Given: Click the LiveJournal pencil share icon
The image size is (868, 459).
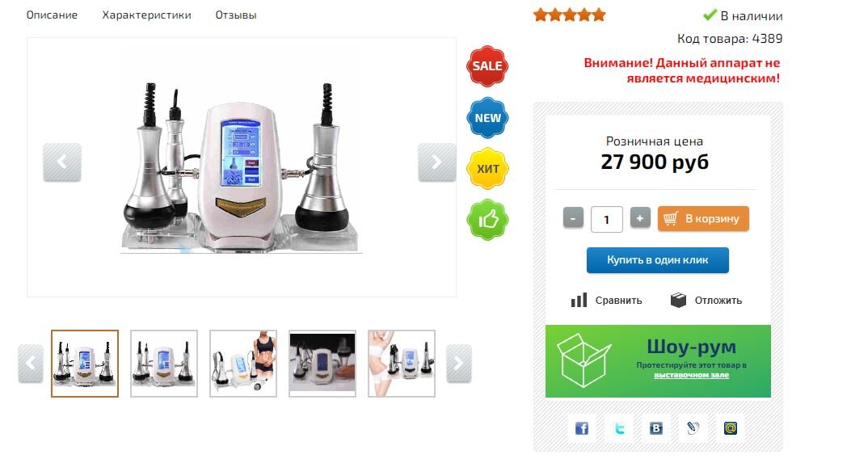Looking at the screenshot, I should [693, 428].
